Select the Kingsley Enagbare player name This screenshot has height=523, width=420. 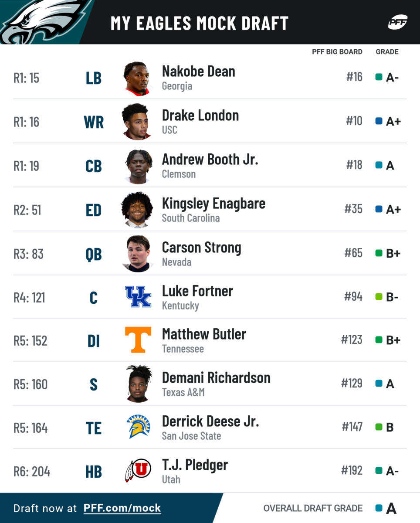coord(213,204)
